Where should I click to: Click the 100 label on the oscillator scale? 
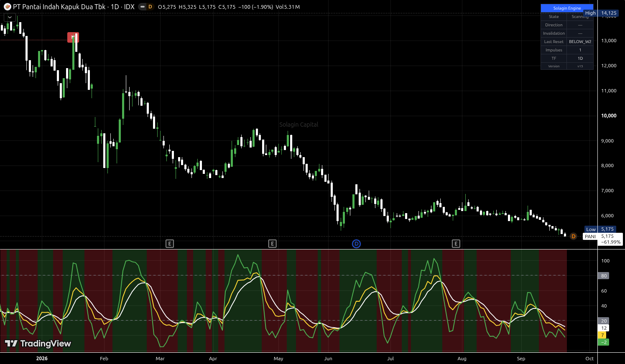point(605,261)
